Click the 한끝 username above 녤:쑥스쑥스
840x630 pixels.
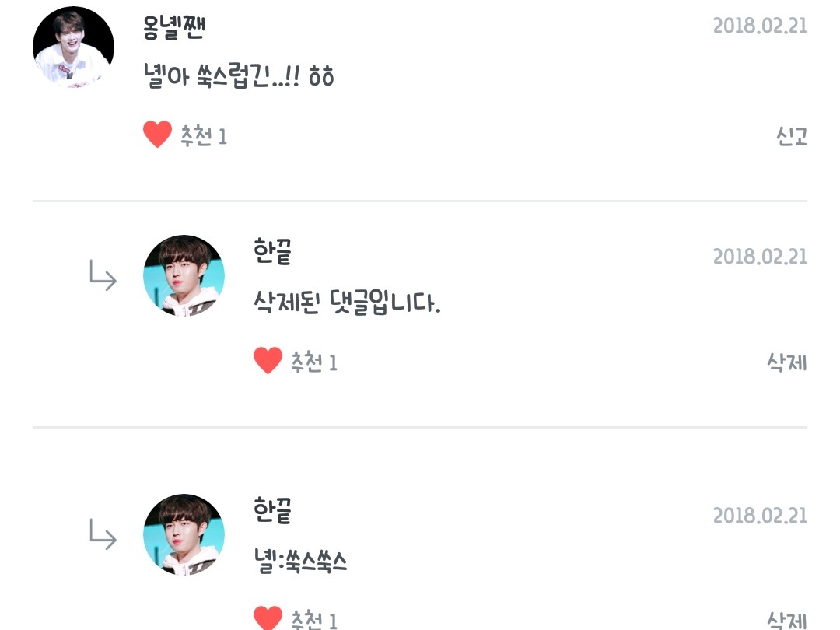pos(273,510)
